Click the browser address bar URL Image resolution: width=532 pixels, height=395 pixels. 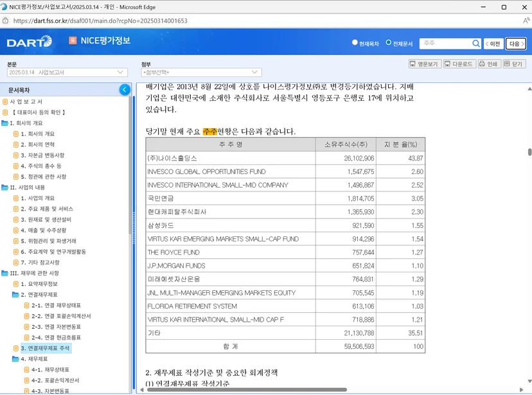(100, 21)
